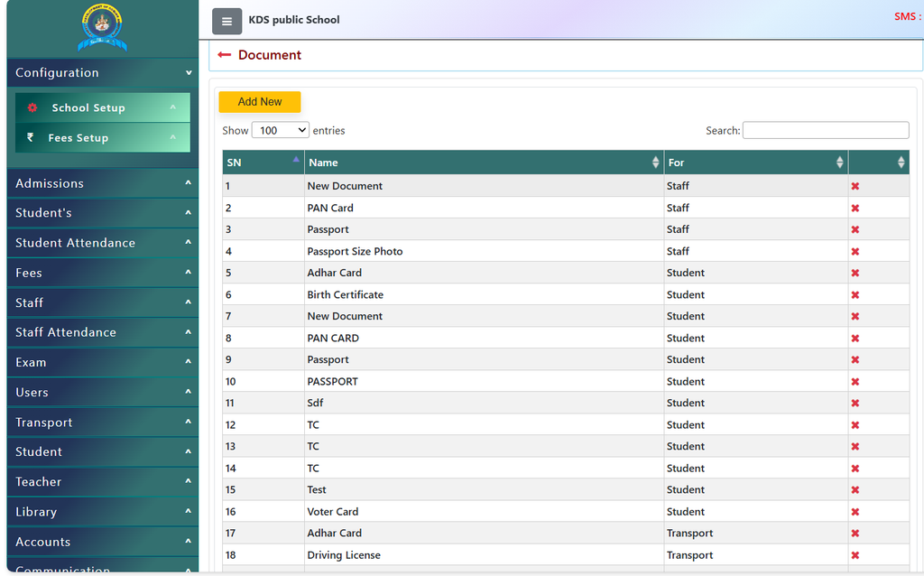Delete row 8 PAN CARD Student
The height and width of the screenshot is (576, 924).
(855, 339)
